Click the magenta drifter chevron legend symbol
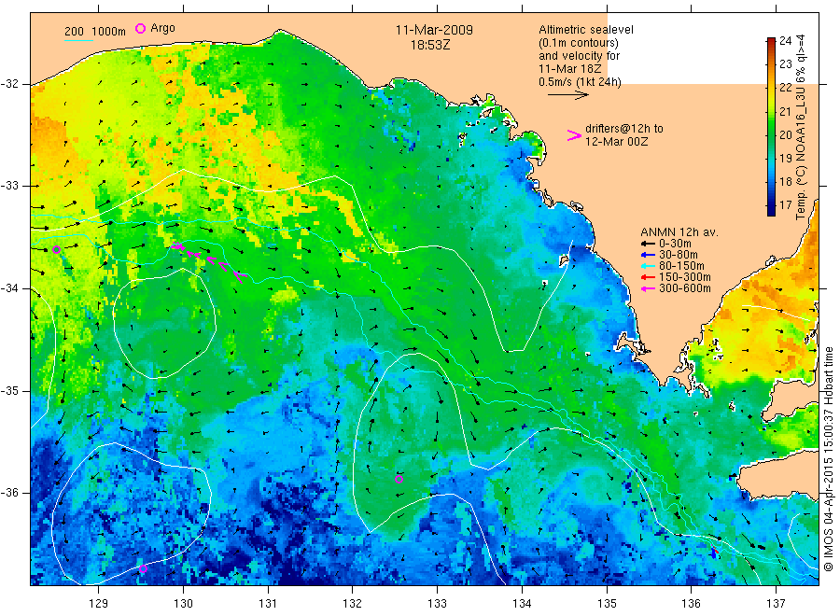 click(574, 135)
